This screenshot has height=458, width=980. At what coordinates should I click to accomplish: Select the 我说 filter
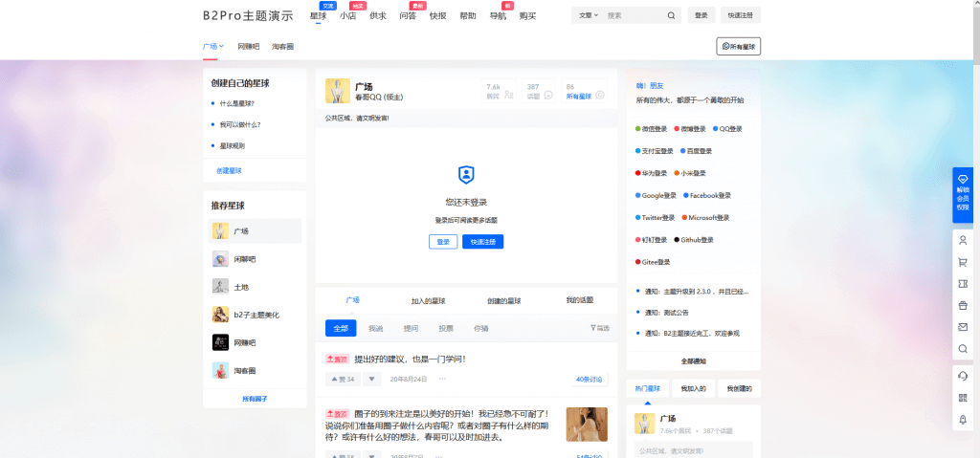coord(375,328)
